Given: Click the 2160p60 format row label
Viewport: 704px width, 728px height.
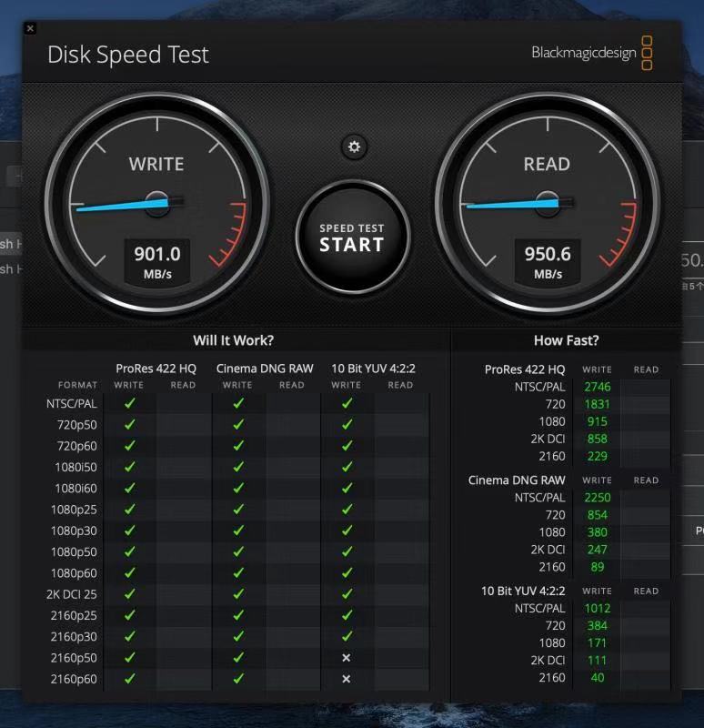Looking at the screenshot, I should [x=74, y=679].
